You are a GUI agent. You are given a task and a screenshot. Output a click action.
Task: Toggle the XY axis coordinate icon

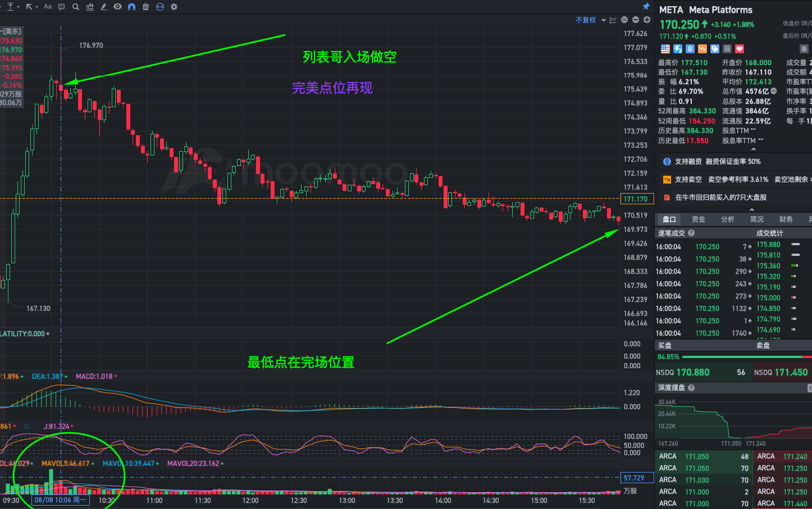coord(613,20)
